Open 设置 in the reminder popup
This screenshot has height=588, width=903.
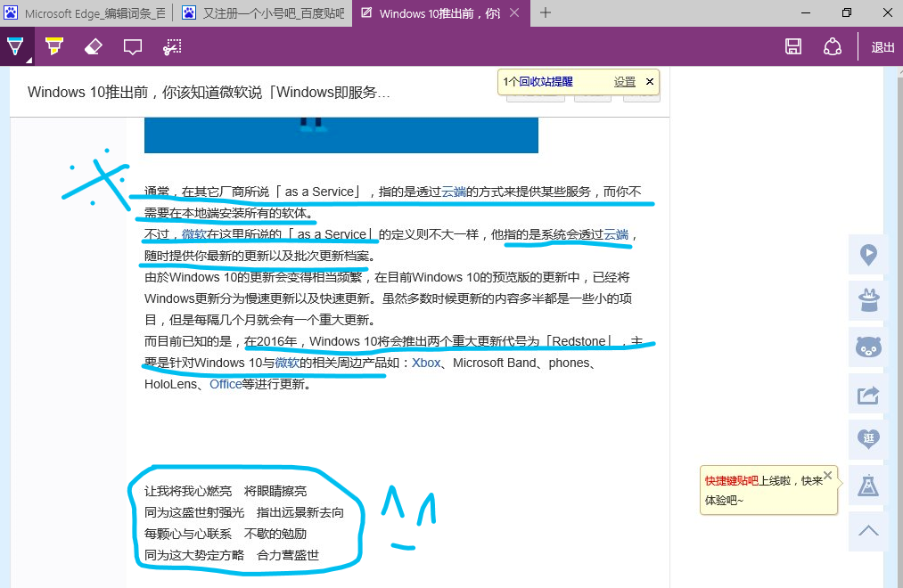tap(624, 82)
